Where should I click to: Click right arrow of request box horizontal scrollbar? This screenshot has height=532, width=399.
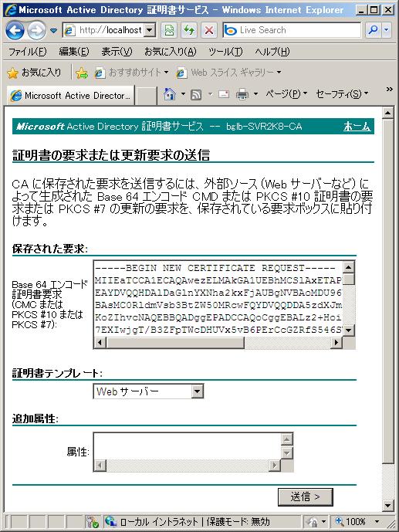[x=336, y=342]
